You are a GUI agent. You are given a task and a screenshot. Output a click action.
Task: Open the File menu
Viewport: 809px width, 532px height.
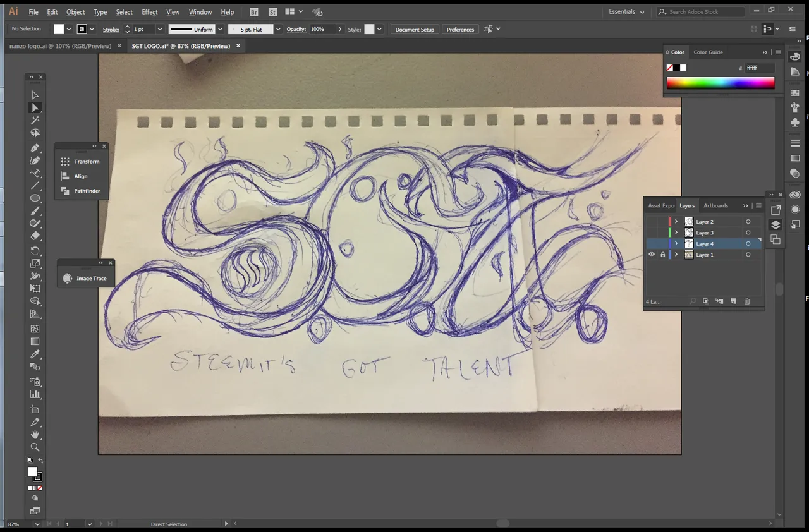click(33, 12)
